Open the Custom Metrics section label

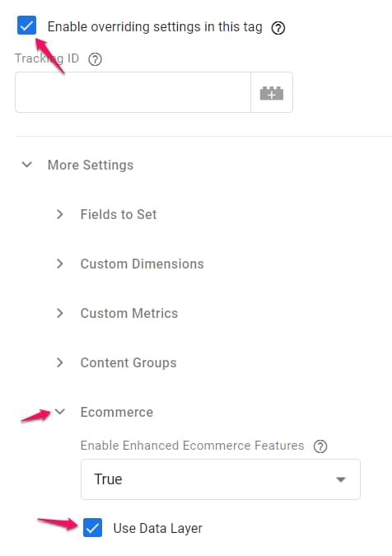coord(129,314)
